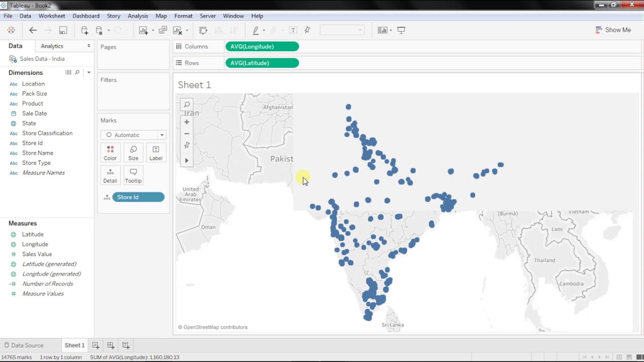Image resolution: width=644 pixels, height=362 pixels.
Task: Add a New Worksheet tab
Action: pos(96,345)
